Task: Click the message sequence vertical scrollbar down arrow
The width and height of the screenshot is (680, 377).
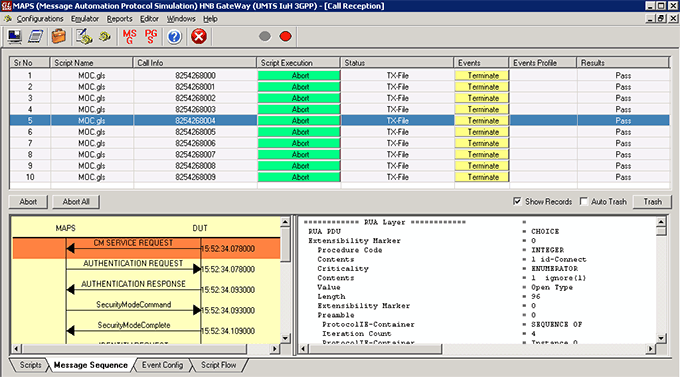Action: [x=285, y=338]
